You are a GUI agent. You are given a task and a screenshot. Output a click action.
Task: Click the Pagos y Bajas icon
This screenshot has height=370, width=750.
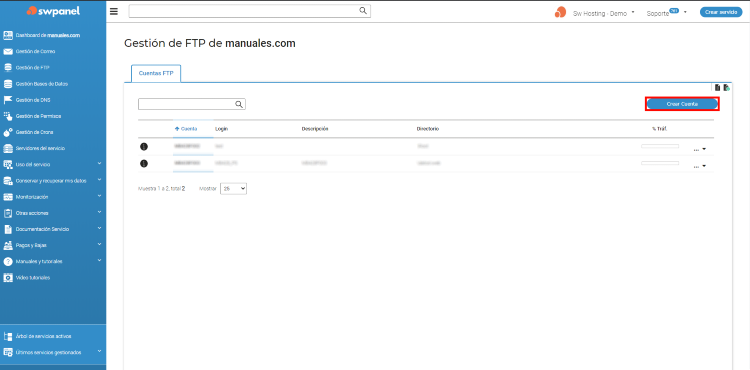click(8, 245)
